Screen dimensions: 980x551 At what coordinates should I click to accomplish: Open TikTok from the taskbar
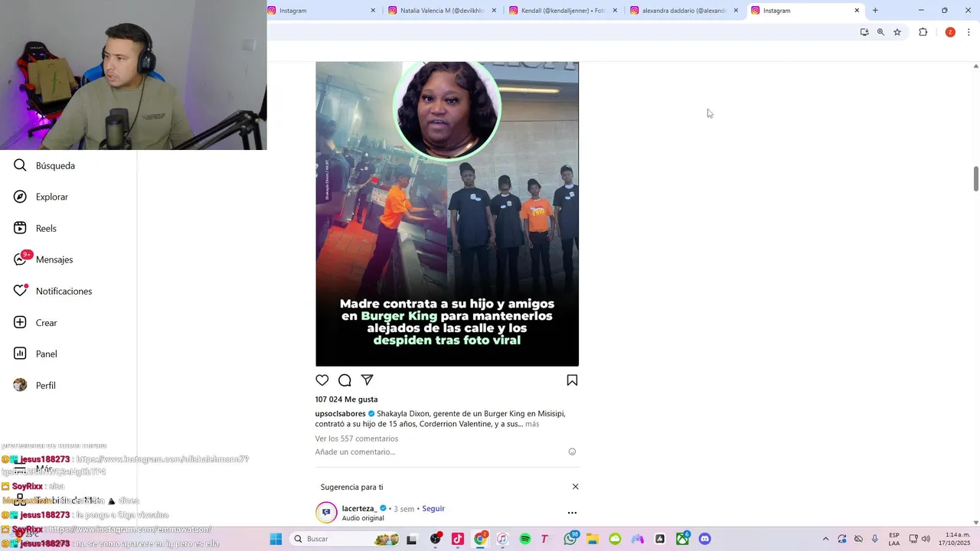458,539
